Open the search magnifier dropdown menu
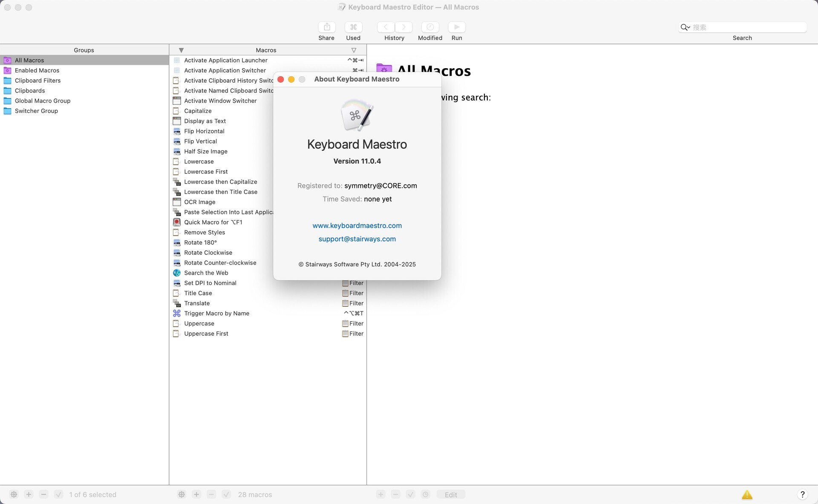 pos(685,27)
